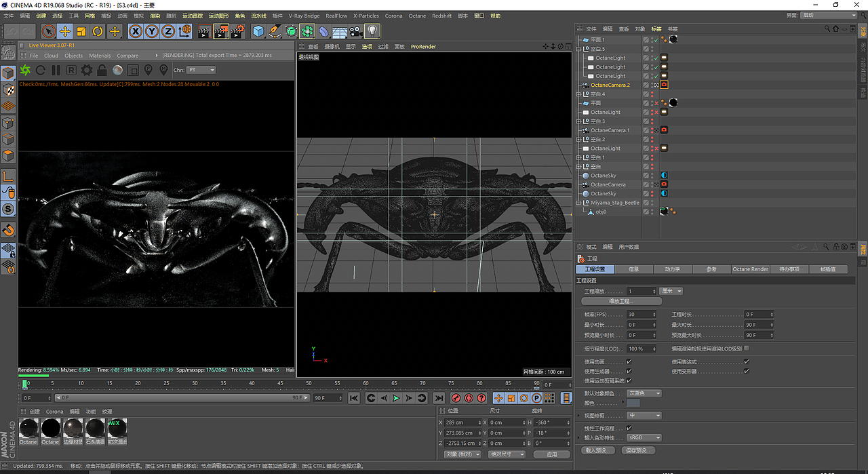Screen dimensions: 868x474
Task: Open the 灰蓝色 default color dropdown
Action: point(644,393)
